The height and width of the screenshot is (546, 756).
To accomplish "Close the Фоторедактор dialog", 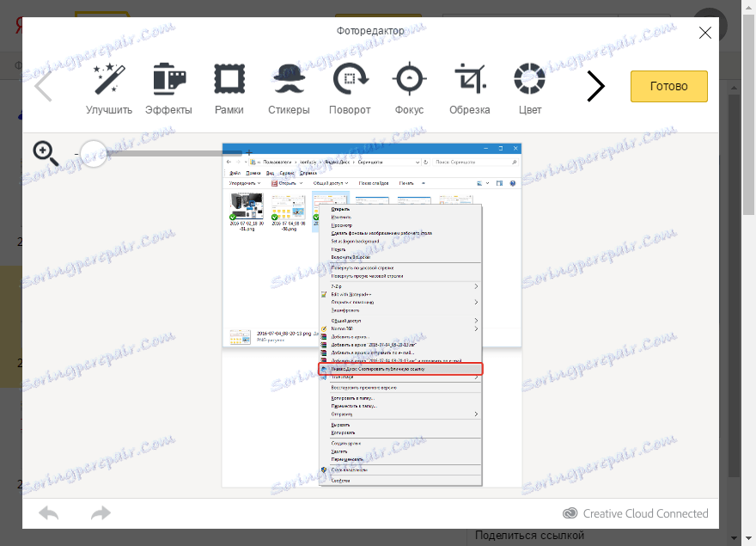I will pyautogui.click(x=705, y=33).
